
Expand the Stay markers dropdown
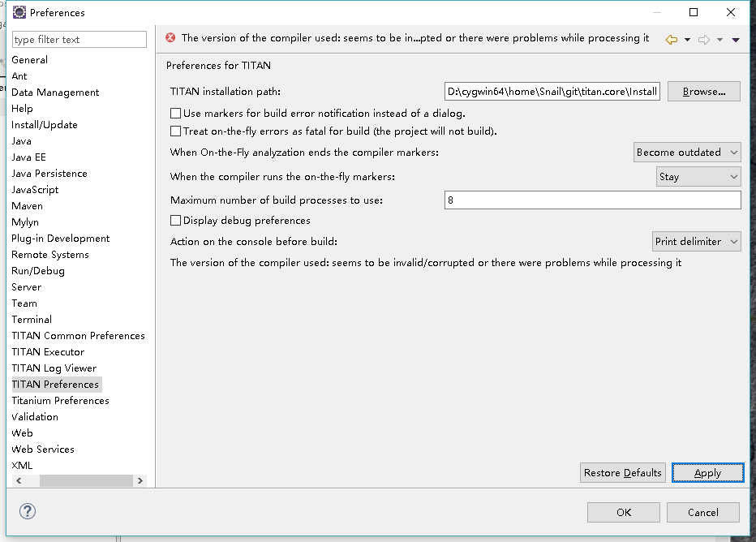pyautogui.click(x=698, y=176)
